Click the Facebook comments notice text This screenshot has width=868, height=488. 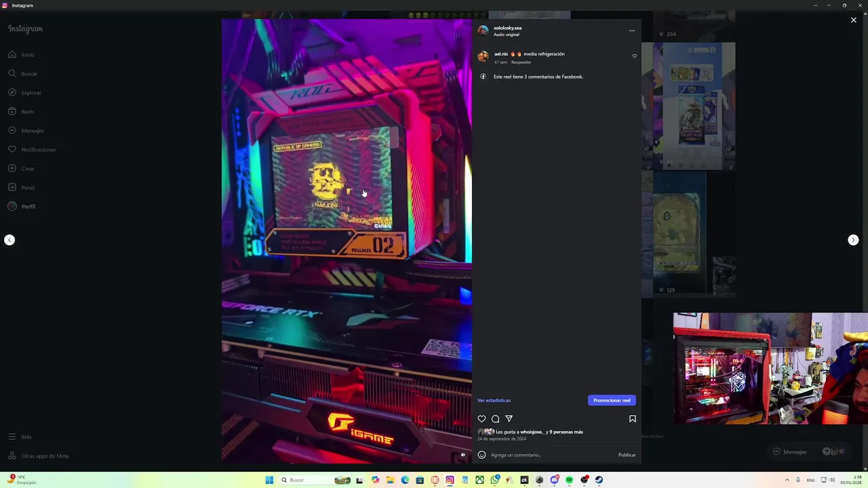pyautogui.click(x=538, y=77)
